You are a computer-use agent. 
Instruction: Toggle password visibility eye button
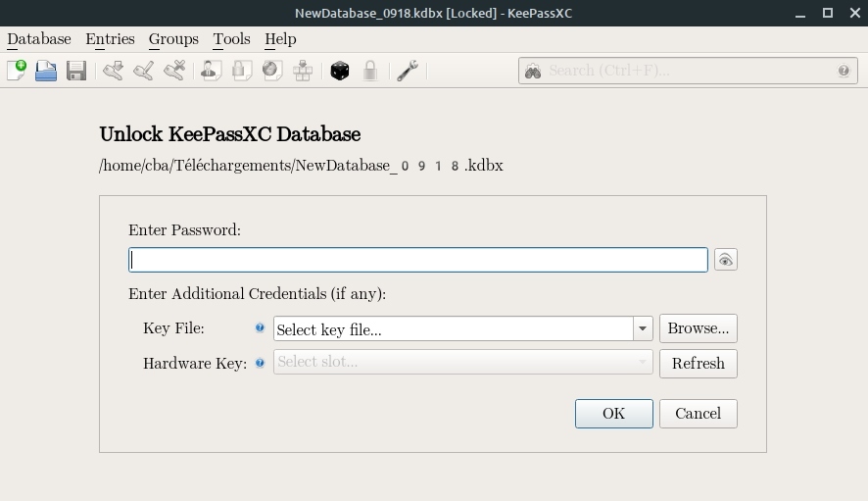(725, 260)
